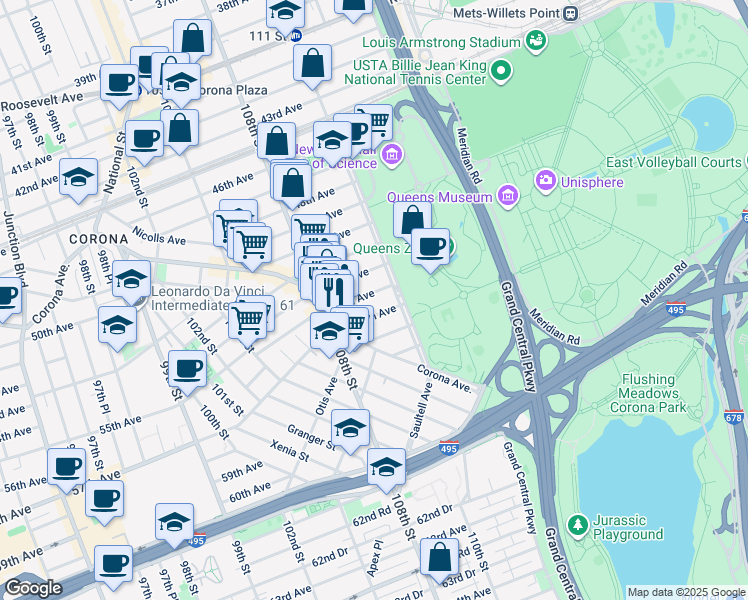Click the Unisphere text label
This screenshot has height=600, width=748.
pyautogui.click(x=592, y=182)
